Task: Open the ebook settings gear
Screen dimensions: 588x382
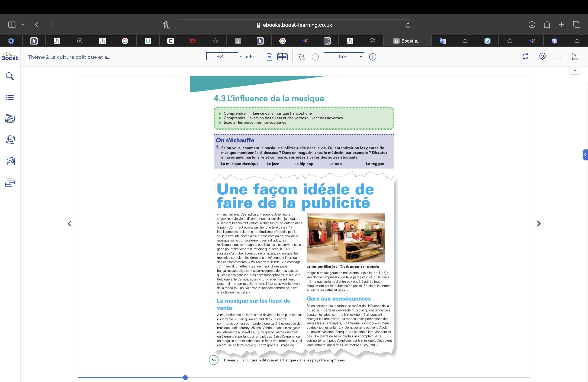Action: [x=542, y=57]
